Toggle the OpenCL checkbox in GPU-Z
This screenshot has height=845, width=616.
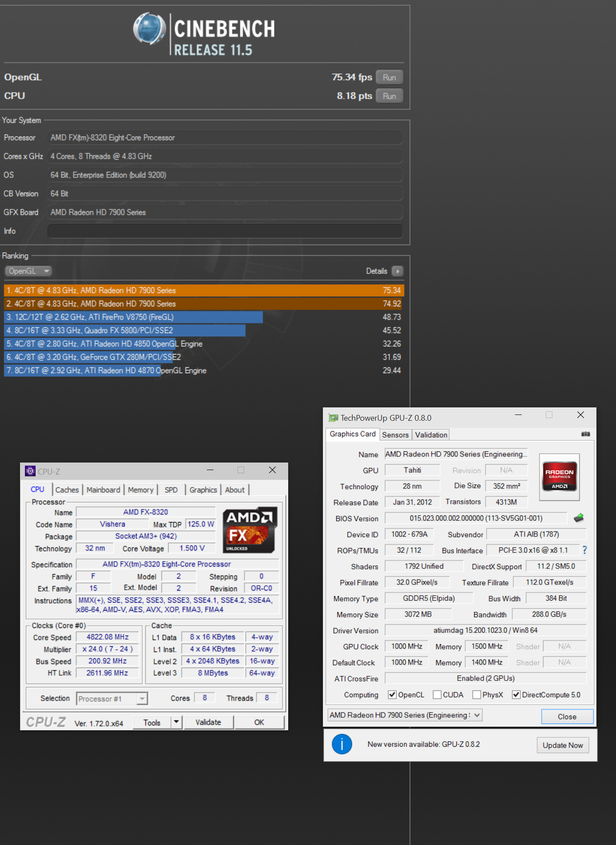click(392, 695)
